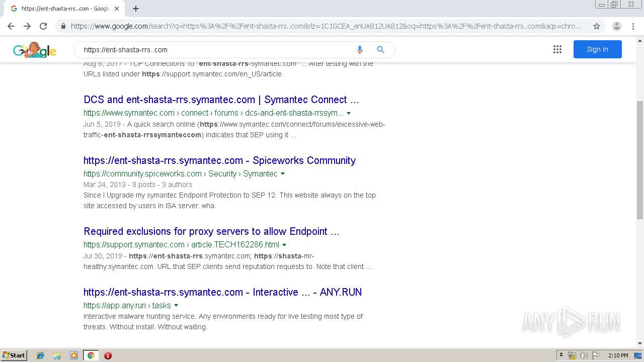644x362 pixels.
Task: Launch Internet Explorer from the taskbar
Action: click(40, 355)
